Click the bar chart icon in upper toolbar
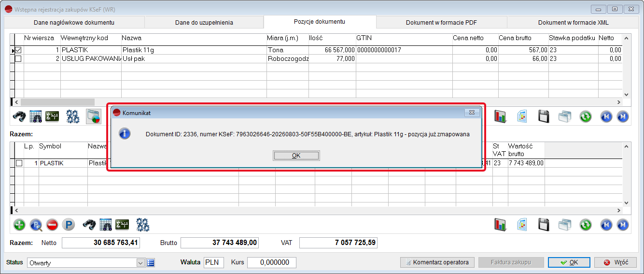Screen dimensions: 644x274 (500, 116)
